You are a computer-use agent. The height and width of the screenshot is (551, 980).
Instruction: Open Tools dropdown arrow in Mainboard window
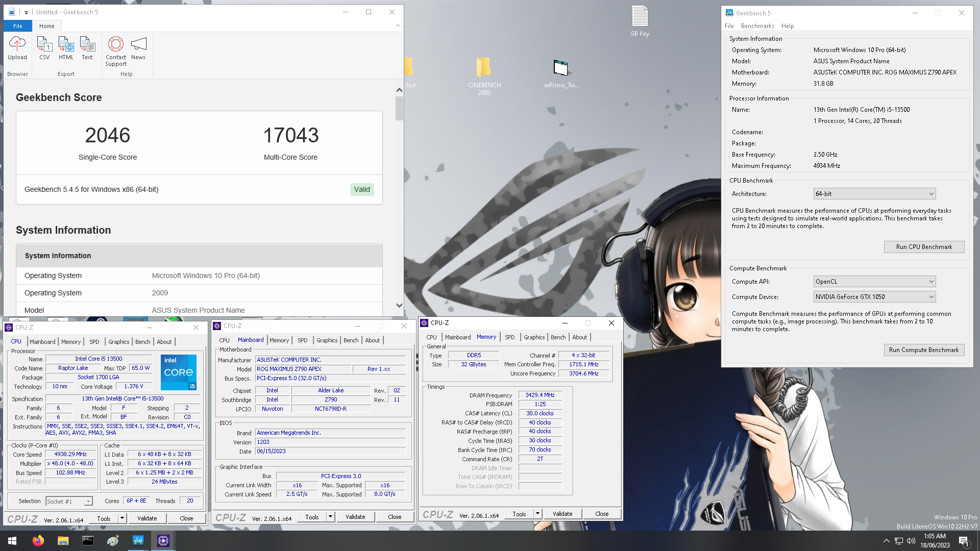(330, 517)
